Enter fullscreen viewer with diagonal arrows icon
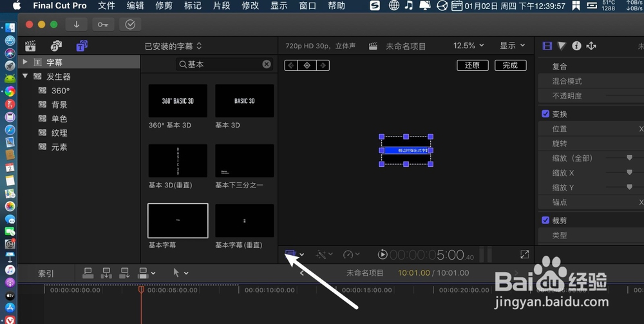This screenshot has height=324, width=644. 524,254
